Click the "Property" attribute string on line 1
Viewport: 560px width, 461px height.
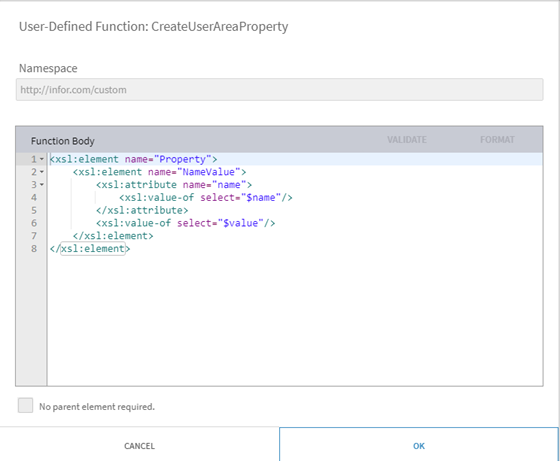tap(182, 159)
